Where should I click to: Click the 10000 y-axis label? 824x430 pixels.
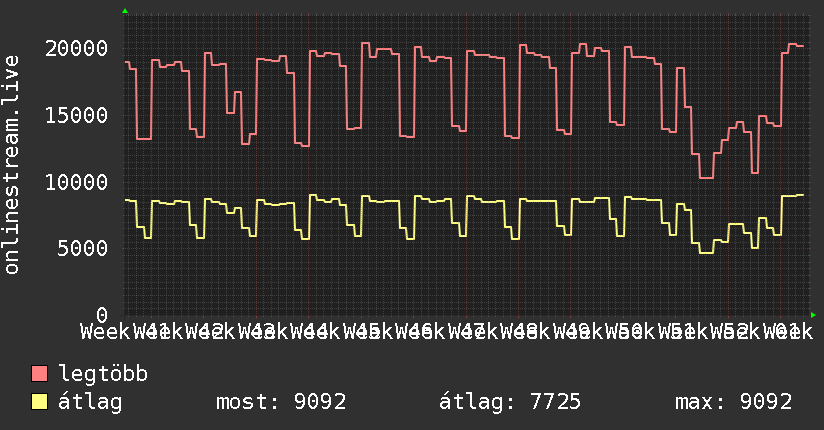pos(77,183)
